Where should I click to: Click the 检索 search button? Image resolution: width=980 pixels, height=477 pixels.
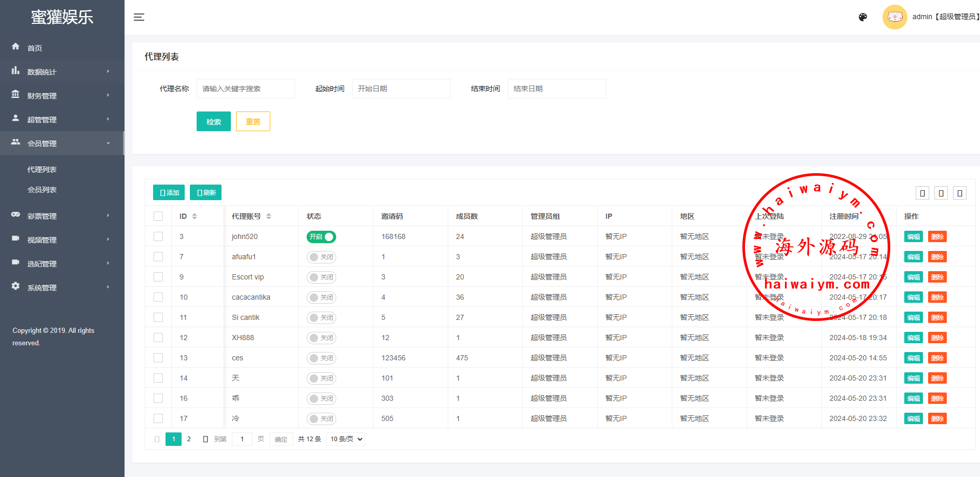click(x=213, y=121)
